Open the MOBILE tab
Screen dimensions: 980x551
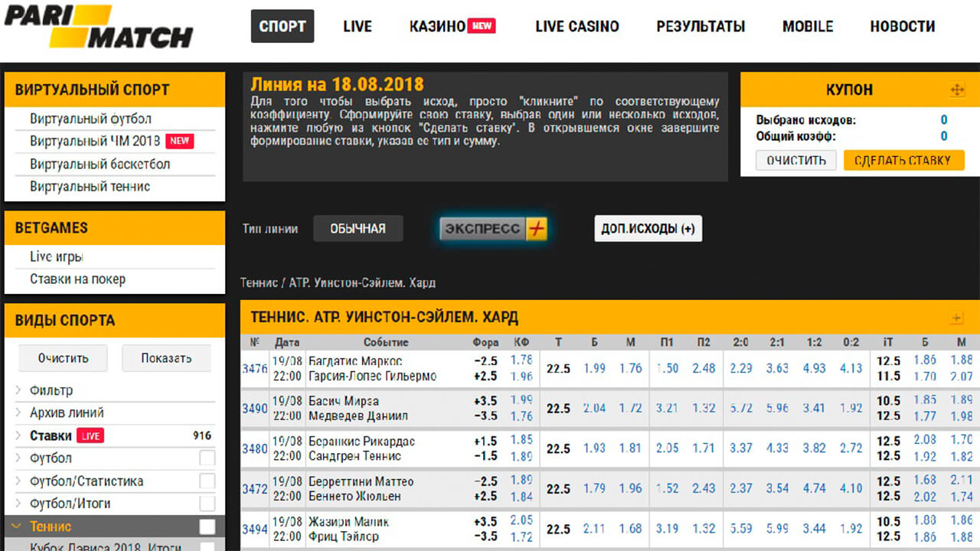coord(808,26)
